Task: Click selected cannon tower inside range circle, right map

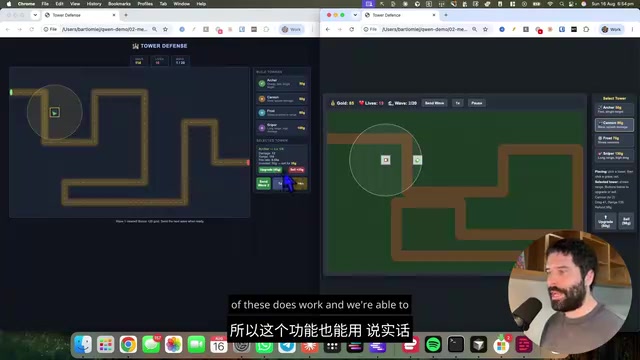Action: (x=386, y=160)
